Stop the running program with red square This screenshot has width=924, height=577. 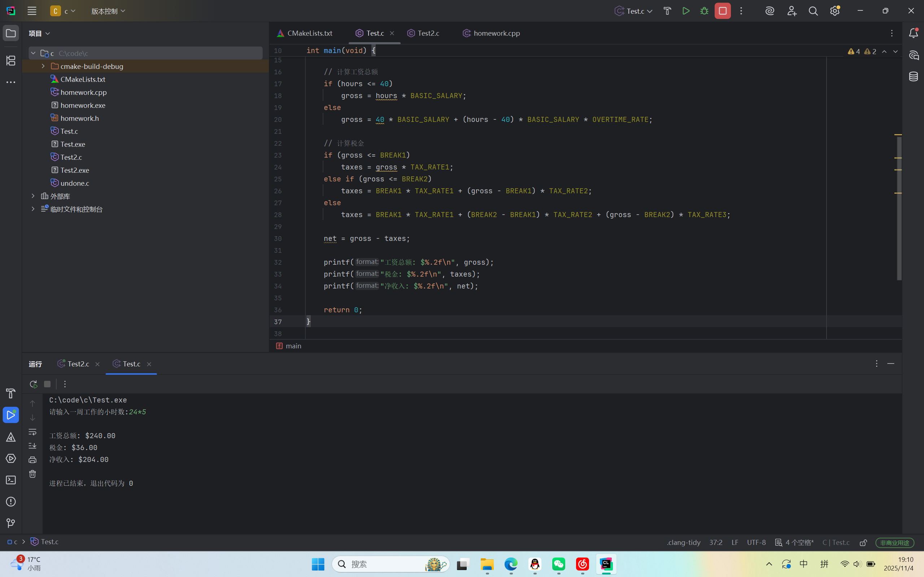[x=722, y=11]
